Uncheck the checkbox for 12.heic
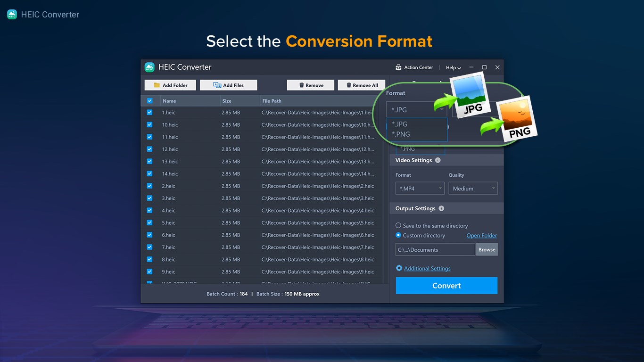This screenshot has width=644, height=362. point(149,149)
